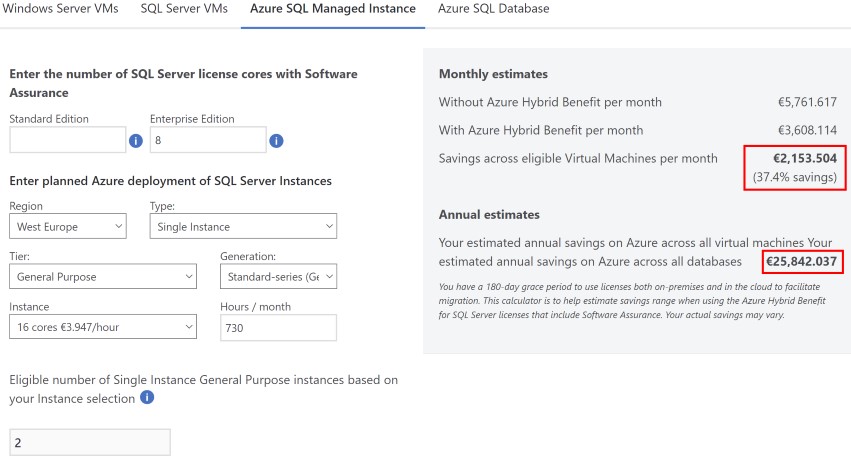Open the Instance dropdown showing 16 cores

pyautogui.click(x=104, y=327)
